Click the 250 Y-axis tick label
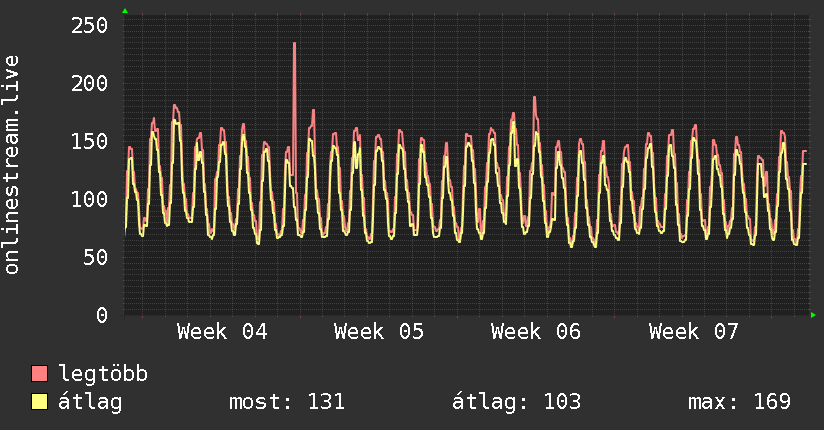Viewport: 824px width, 430px height. click(x=90, y=25)
